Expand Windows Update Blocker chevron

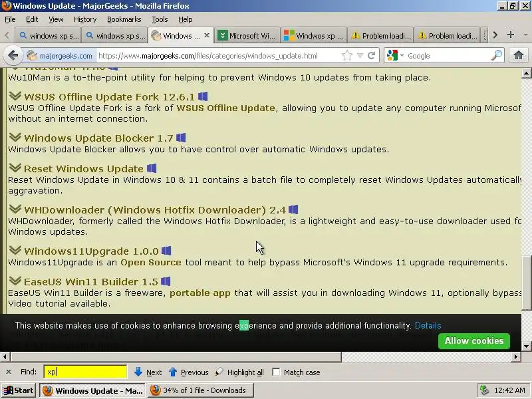point(15,138)
